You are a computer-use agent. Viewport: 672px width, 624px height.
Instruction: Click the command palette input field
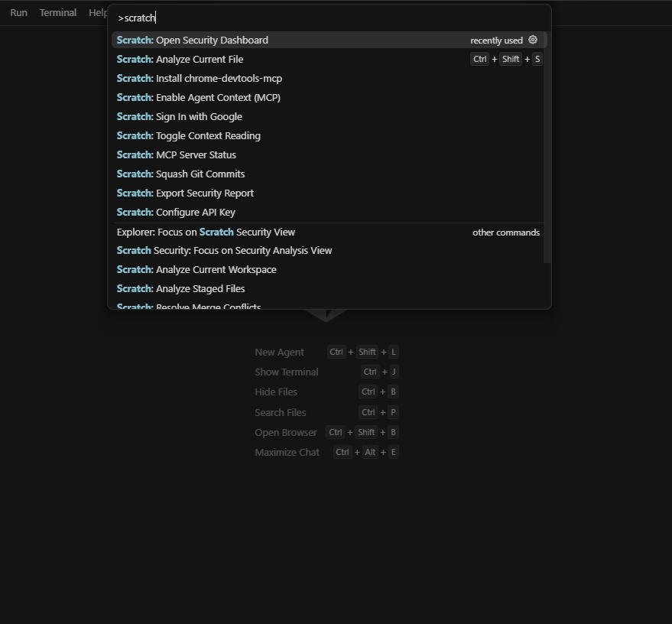[x=329, y=17]
